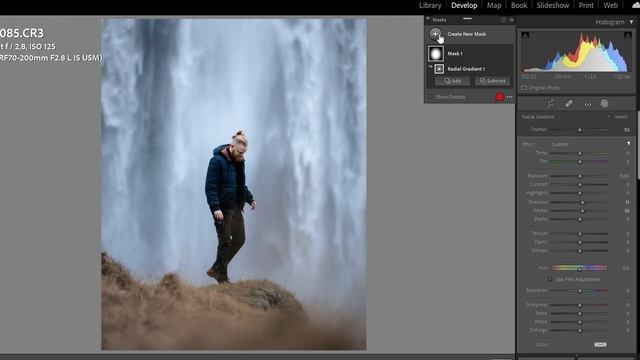Expand the Radial Gradient 1 component arrow
The height and width of the screenshot is (360, 640).
pyautogui.click(x=430, y=67)
